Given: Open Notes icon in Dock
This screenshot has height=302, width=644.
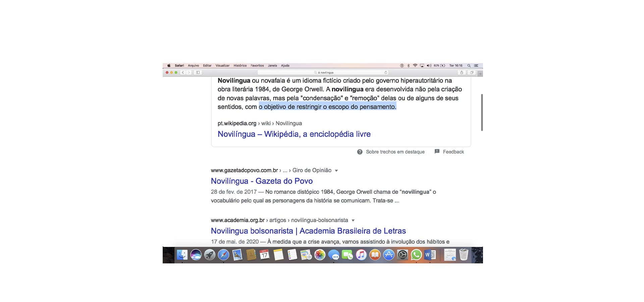Looking at the screenshot, I should click(x=278, y=255).
